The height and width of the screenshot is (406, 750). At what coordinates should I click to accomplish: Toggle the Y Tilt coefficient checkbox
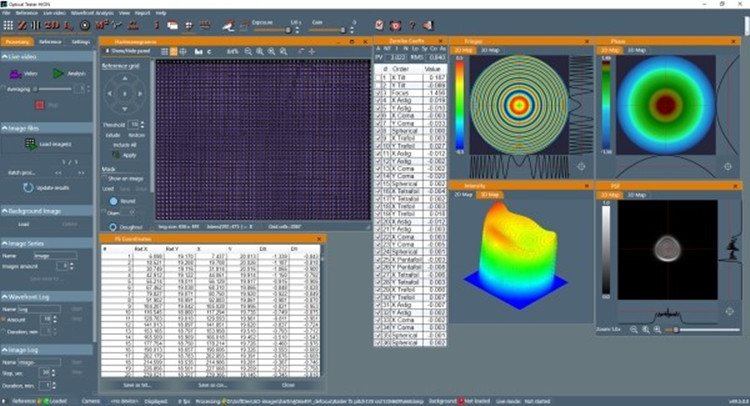coord(378,85)
